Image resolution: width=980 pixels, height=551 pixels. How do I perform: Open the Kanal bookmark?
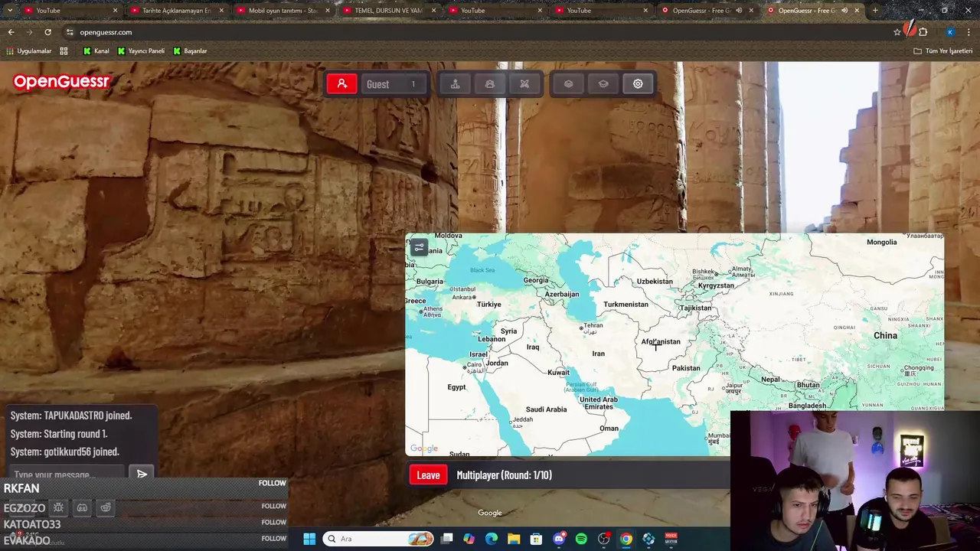click(x=96, y=51)
